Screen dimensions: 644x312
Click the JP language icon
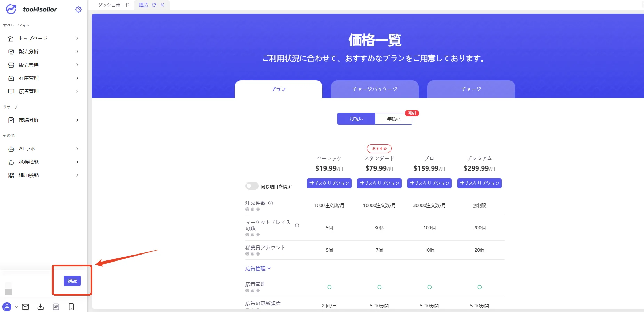point(56,307)
